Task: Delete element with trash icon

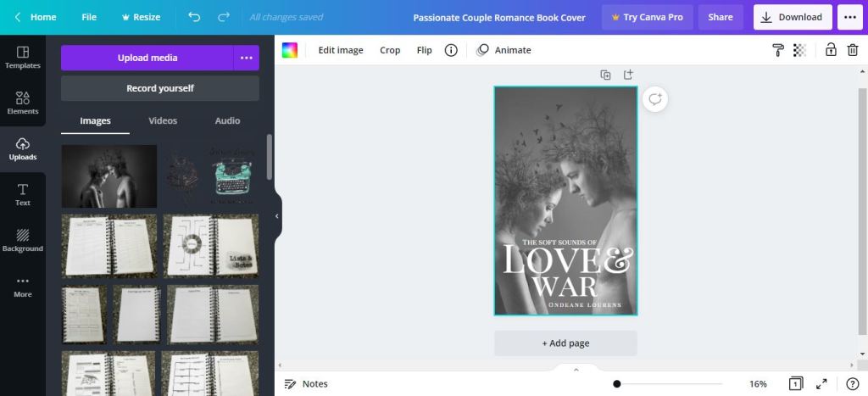Action: click(x=853, y=50)
